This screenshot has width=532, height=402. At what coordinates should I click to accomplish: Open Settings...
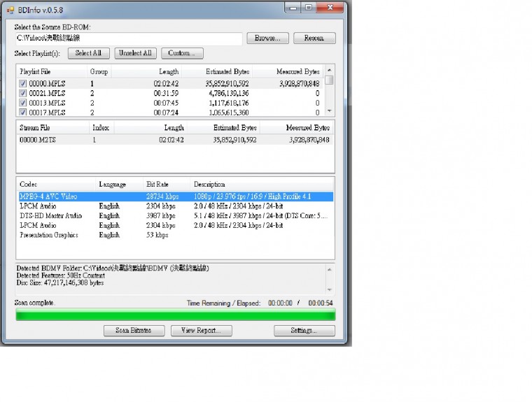coord(304,331)
